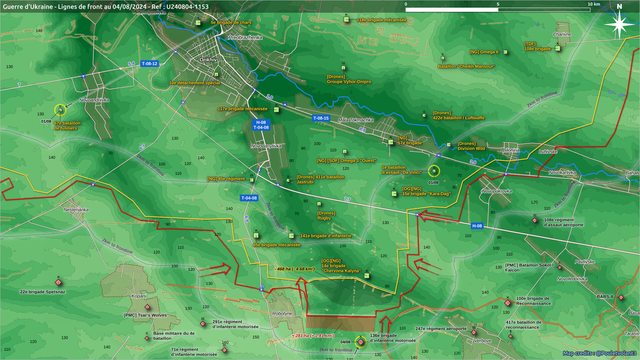Select the Tsar's Wolves PMC marker
Image resolution: width=640 pixels, height=360 pixels.
coord(148,307)
